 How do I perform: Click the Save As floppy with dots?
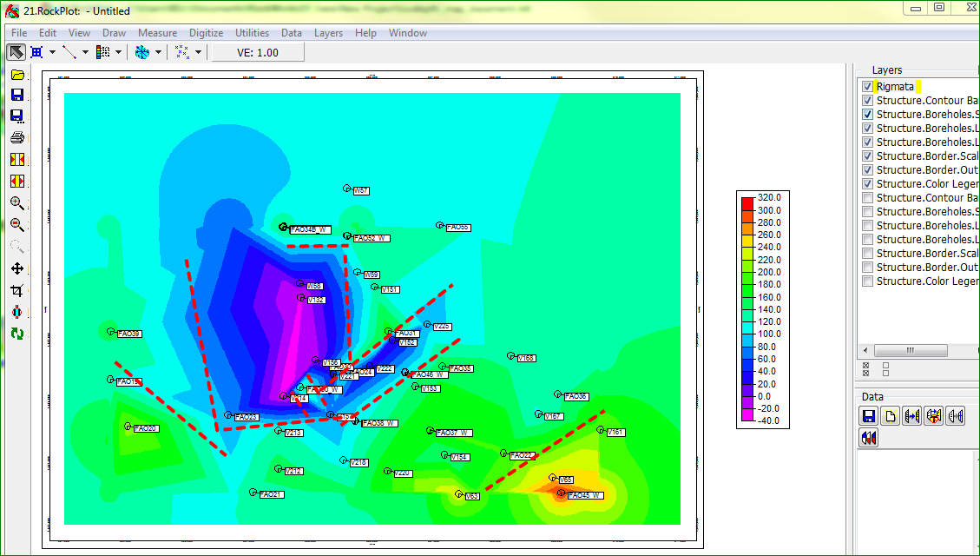click(17, 116)
